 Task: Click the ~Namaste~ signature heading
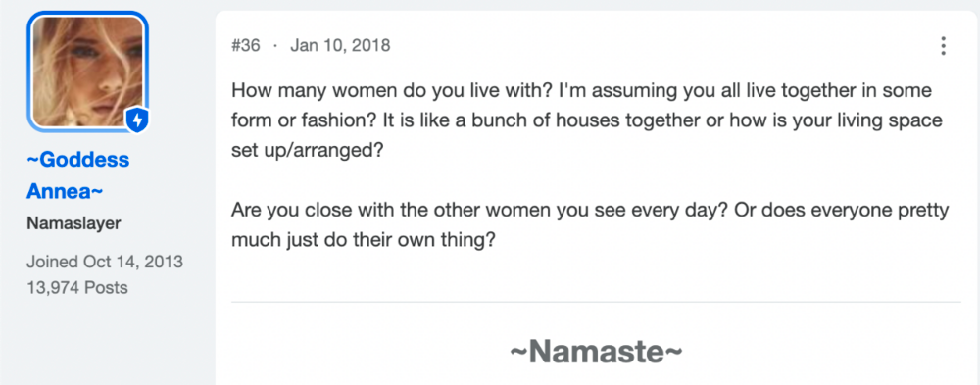(596, 352)
